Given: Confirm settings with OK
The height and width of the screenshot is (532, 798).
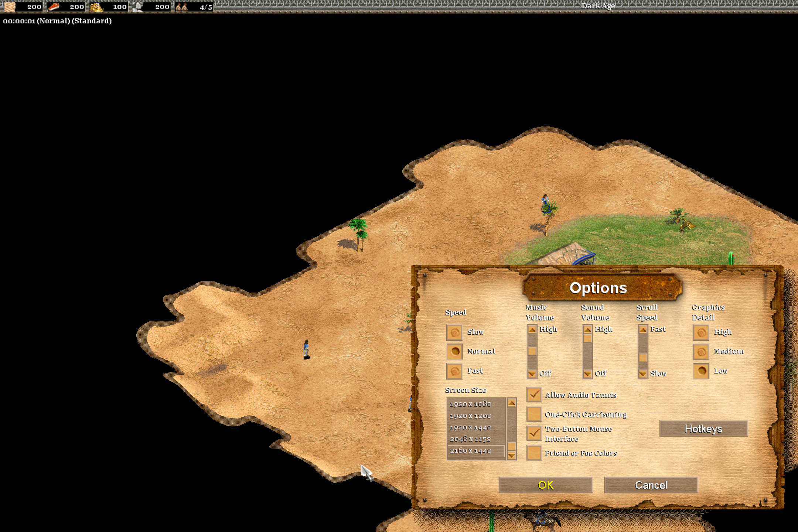Looking at the screenshot, I should (x=546, y=485).
